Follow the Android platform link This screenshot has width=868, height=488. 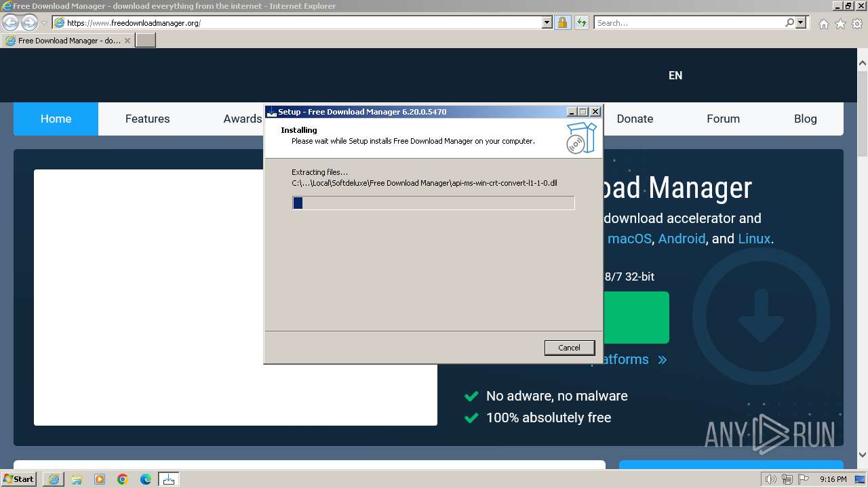(x=682, y=239)
